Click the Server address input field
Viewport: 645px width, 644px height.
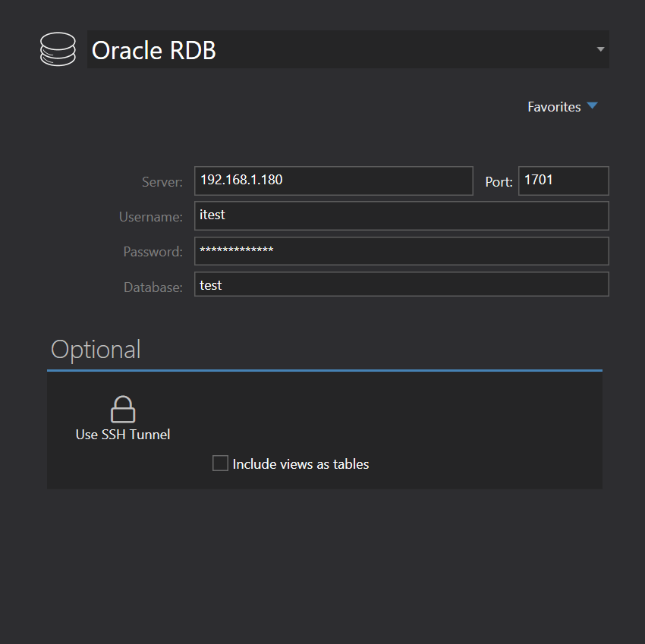click(x=333, y=181)
